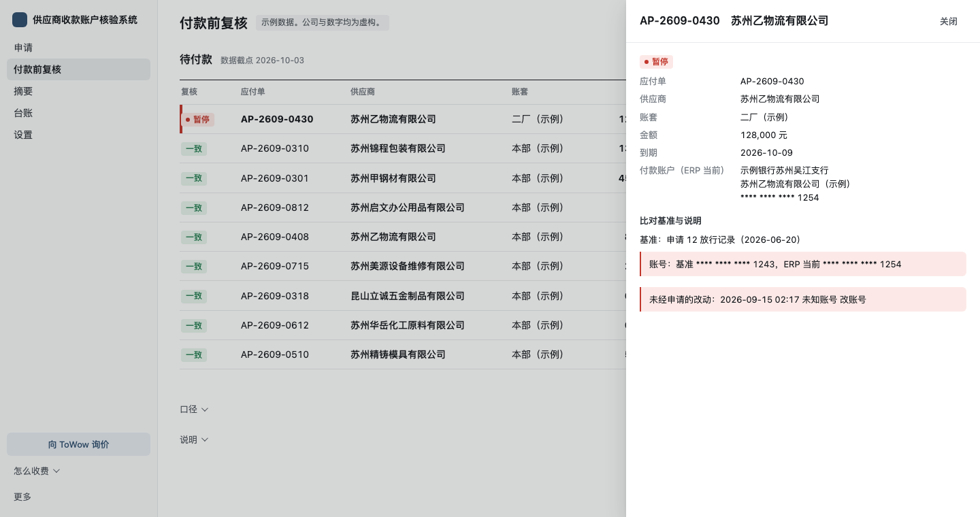This screenshot has width=980, height=517.
Task: Select supplier 苏州甲钢材有限公司
Action: [393, 178]
